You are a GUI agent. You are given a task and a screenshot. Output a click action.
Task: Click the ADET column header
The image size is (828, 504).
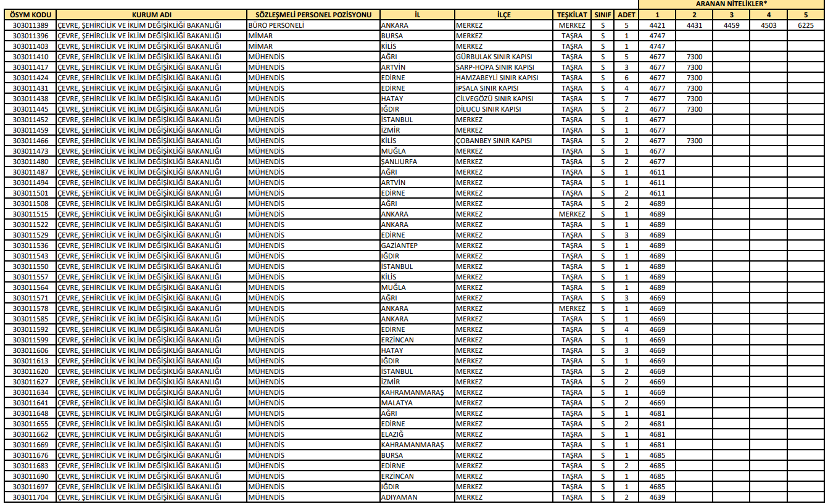pos(626,14)
